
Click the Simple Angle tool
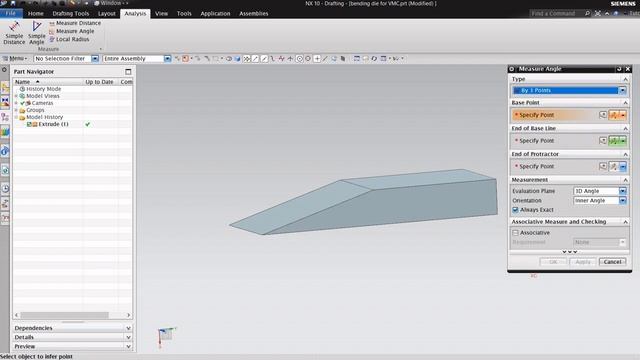click(37, 33)
